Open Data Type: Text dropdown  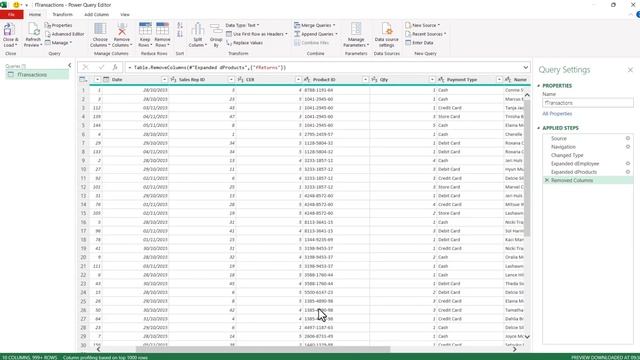coord(242,25)
